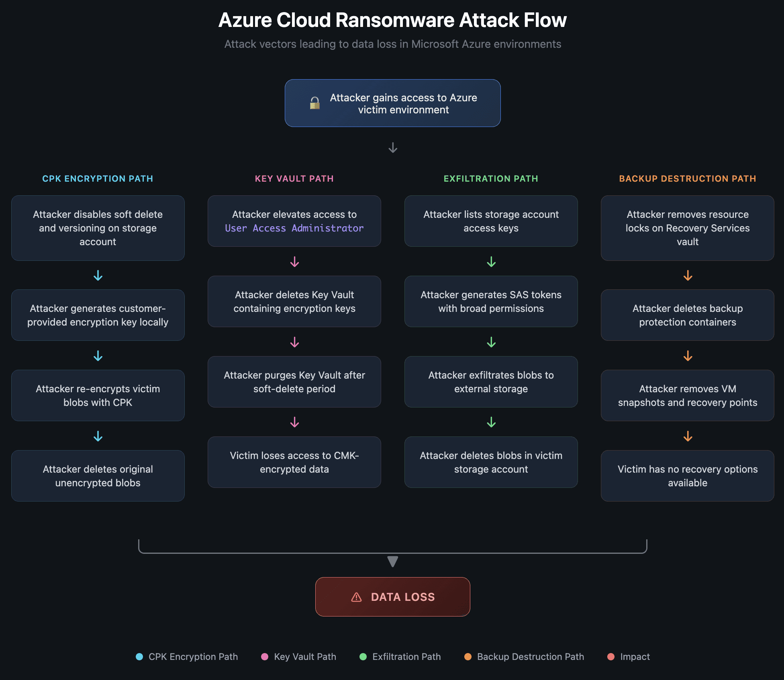Click gray arrow below attacker access box
Image resolution: width=784 pixels, height=680 pixels.
(393, 148)
